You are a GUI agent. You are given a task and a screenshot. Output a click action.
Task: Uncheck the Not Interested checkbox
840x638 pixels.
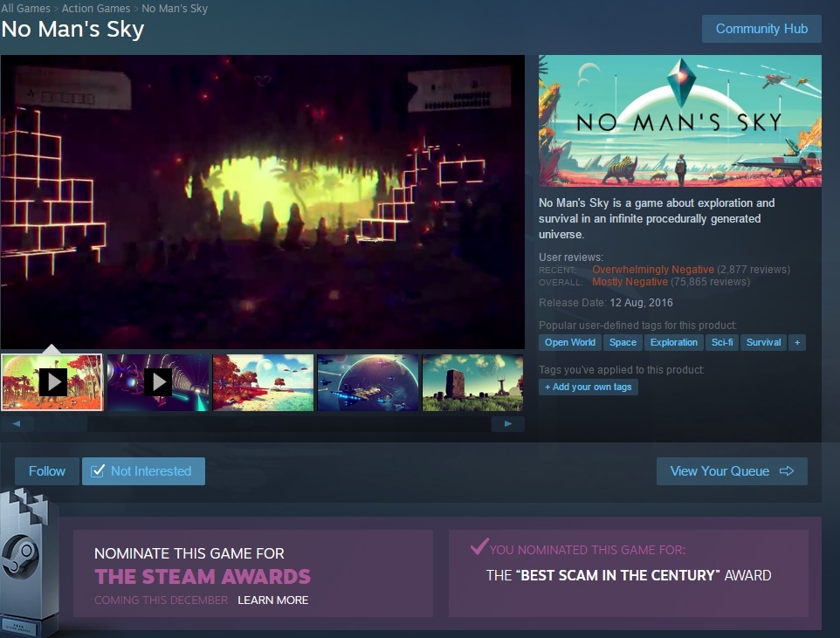point(98,471)
